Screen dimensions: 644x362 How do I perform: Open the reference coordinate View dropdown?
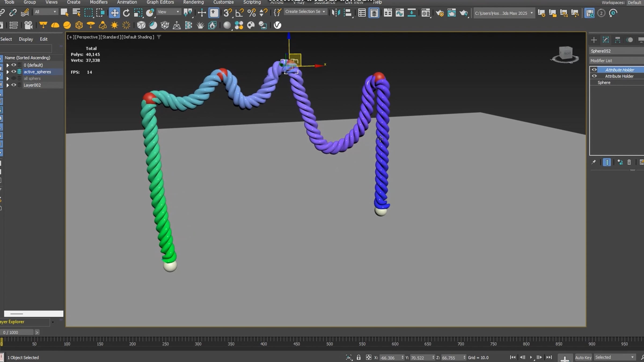pos(168,12)
